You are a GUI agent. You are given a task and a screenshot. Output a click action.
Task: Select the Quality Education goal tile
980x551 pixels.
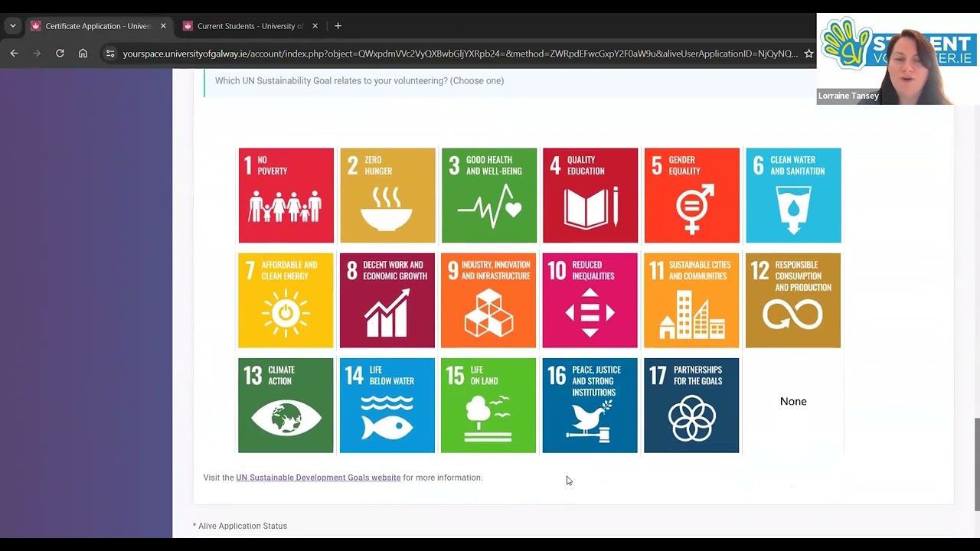click(x=590, y=195)
